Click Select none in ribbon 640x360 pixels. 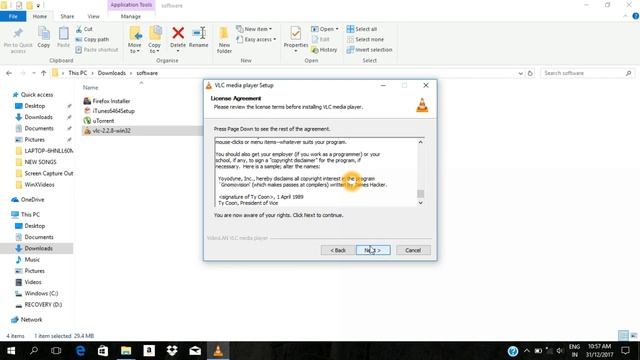coord(365,39)
